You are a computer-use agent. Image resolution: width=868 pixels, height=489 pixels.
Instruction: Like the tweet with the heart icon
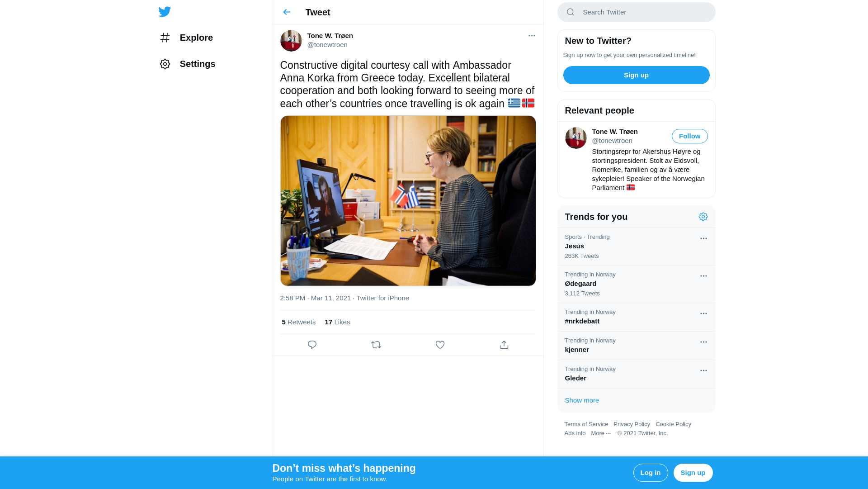pyautogui.click(x=440, y=345)
